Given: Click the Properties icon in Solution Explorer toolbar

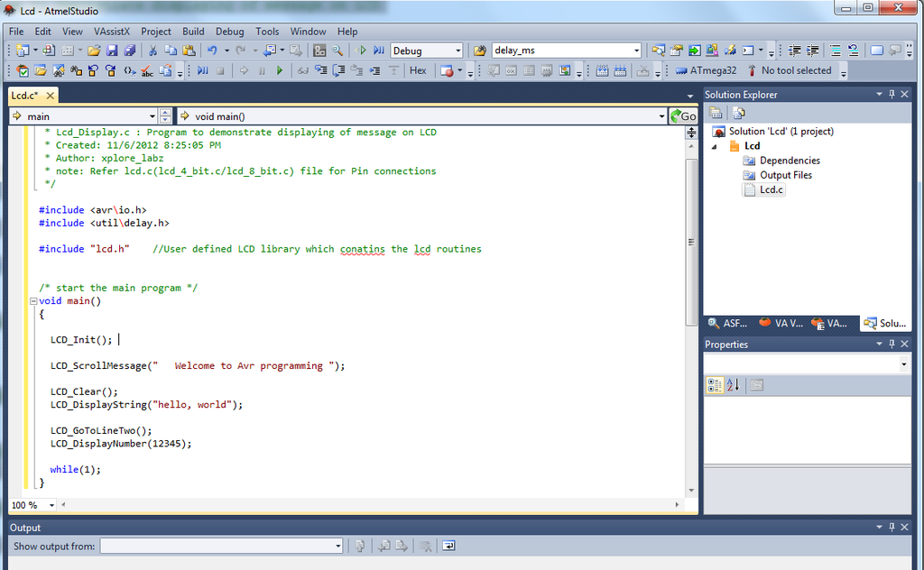Looking at the screenshot, I should pyautogui.click(x=716, y=113).
